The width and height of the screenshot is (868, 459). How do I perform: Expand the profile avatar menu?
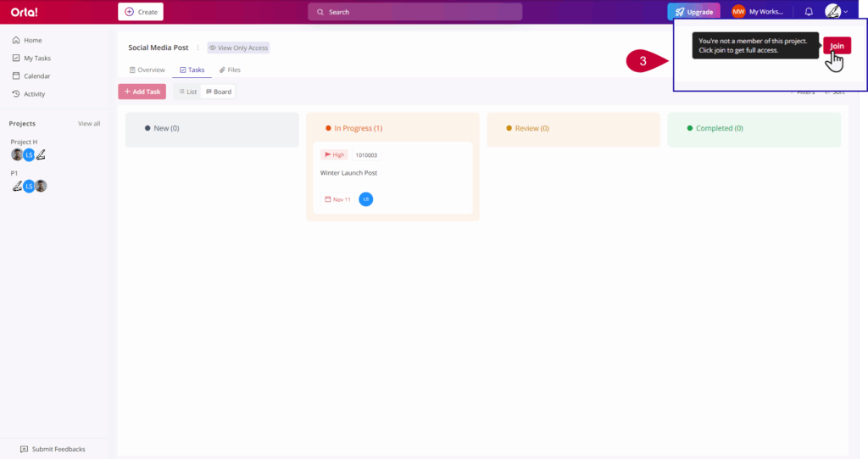click(x=836, y=12)
